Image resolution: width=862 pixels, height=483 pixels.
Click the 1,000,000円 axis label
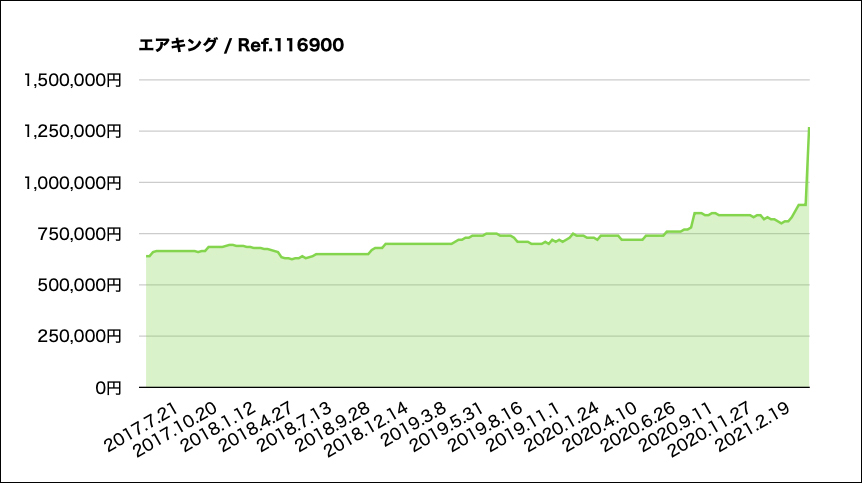click(72, 182)
